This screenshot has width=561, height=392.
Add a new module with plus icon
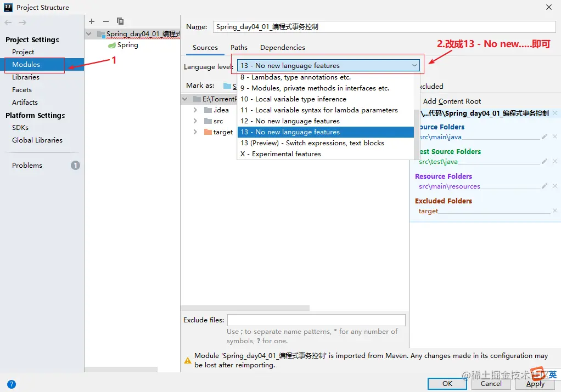[x=92, y=21]
